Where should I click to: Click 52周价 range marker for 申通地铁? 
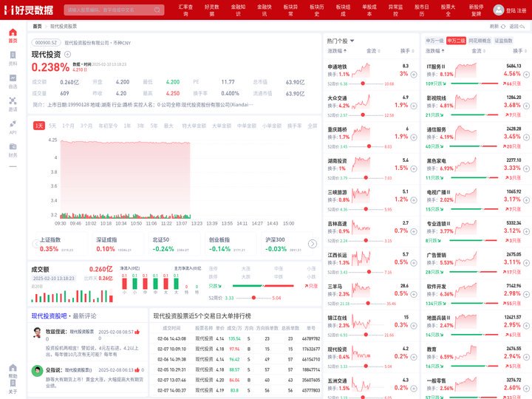(363, 83)
